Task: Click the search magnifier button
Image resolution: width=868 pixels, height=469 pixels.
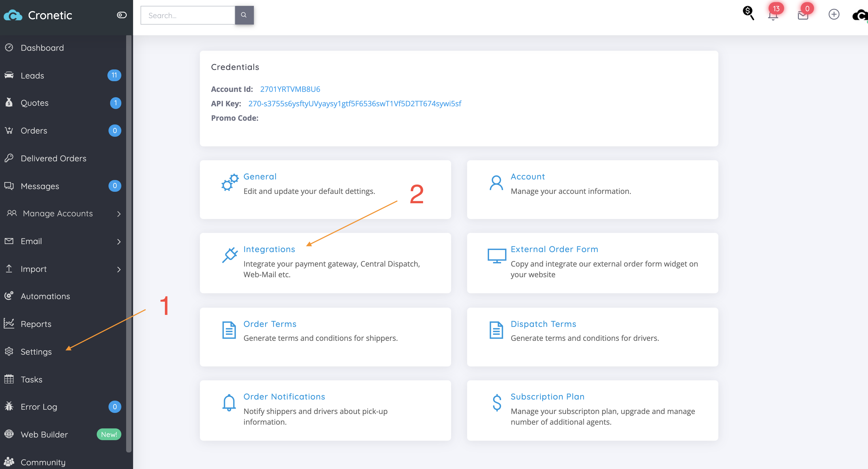Action: pyautogui.click(x=244, y=15)
